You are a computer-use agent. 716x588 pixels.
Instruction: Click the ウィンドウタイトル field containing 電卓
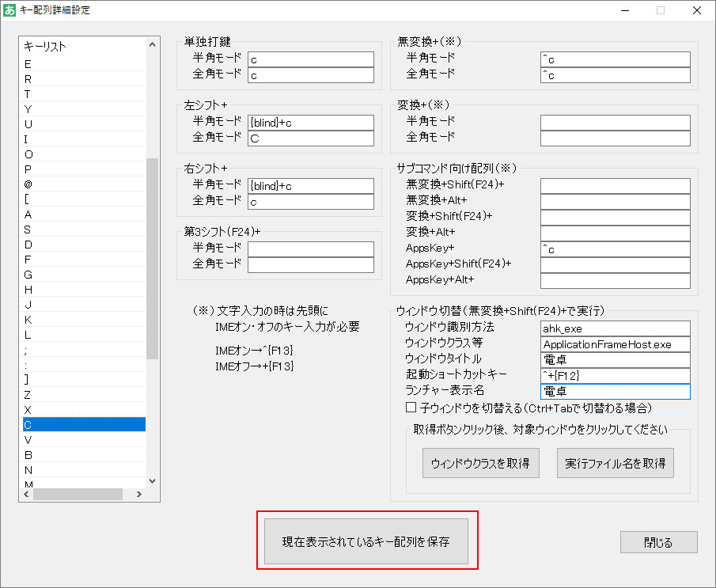pyautogui.click(x=616, y=360)
